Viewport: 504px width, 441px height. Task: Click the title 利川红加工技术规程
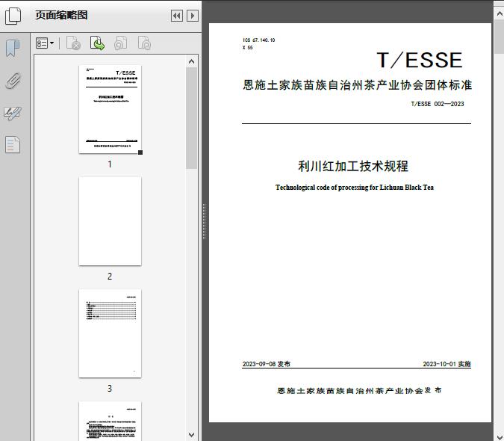tap(353, 166)
